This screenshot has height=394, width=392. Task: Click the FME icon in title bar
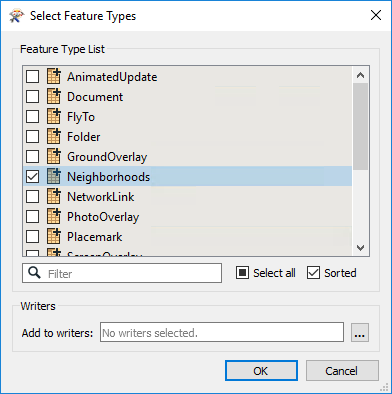tap(17, 16)
